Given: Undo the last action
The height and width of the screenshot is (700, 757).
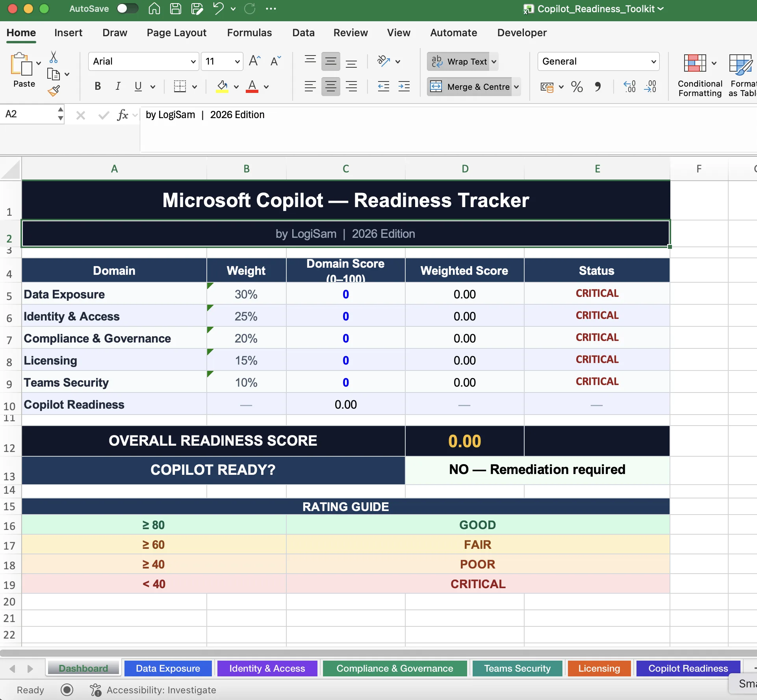Looking at the screenshot, I should (218, 8).
